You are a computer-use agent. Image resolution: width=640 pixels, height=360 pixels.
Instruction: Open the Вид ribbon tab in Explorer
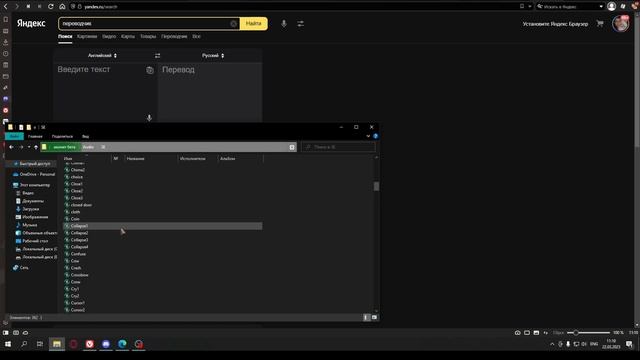[85, 136]
